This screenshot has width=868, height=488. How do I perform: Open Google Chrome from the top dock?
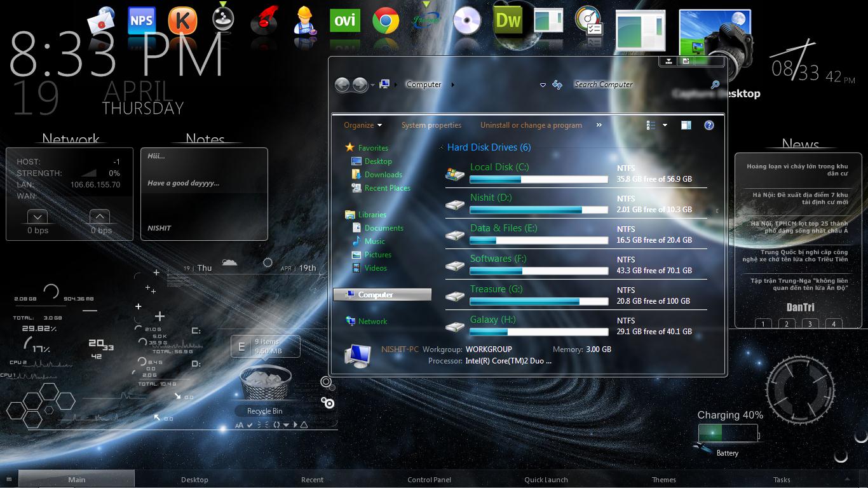point(386,20)
